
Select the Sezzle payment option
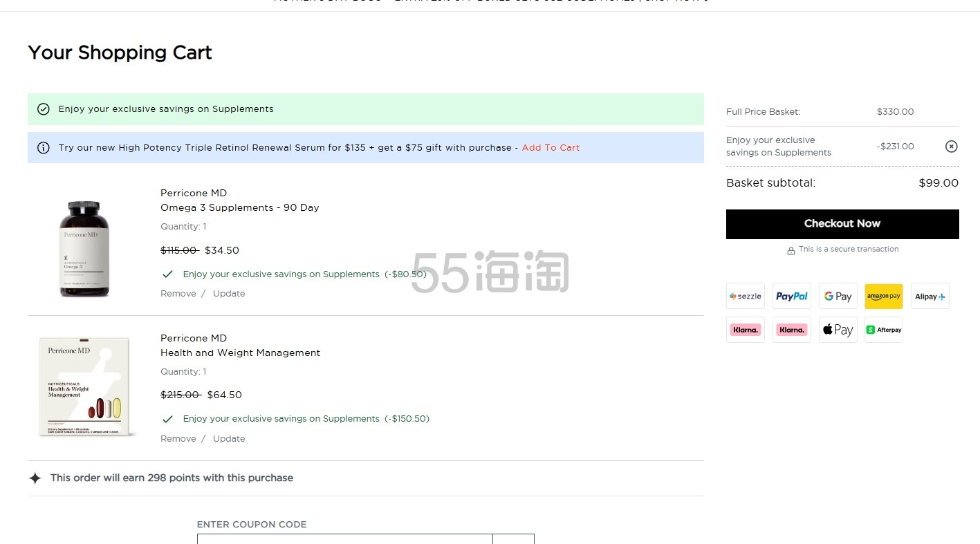click(745, 296)
